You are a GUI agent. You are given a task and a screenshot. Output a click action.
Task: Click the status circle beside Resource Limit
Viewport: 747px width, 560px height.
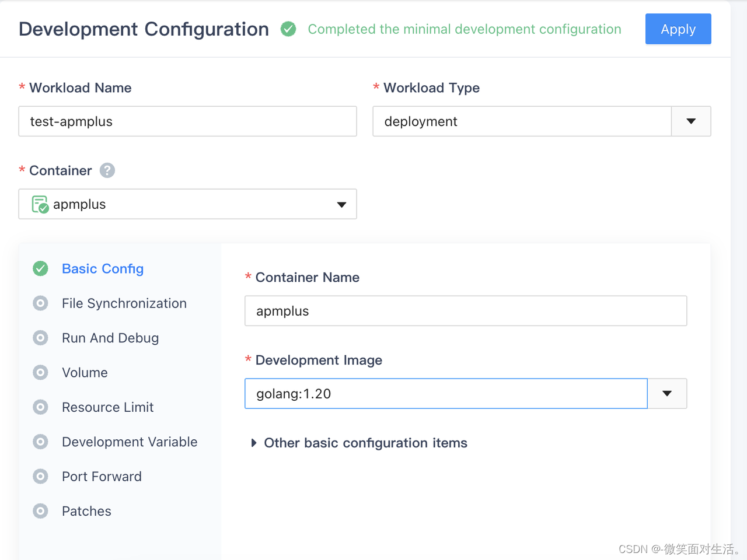click(40, 407)
